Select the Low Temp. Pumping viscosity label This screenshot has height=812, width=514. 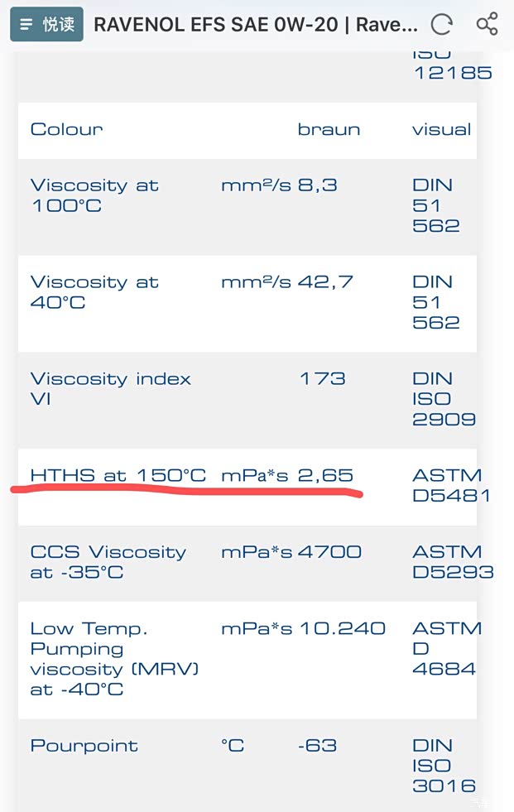coord(114,659)
